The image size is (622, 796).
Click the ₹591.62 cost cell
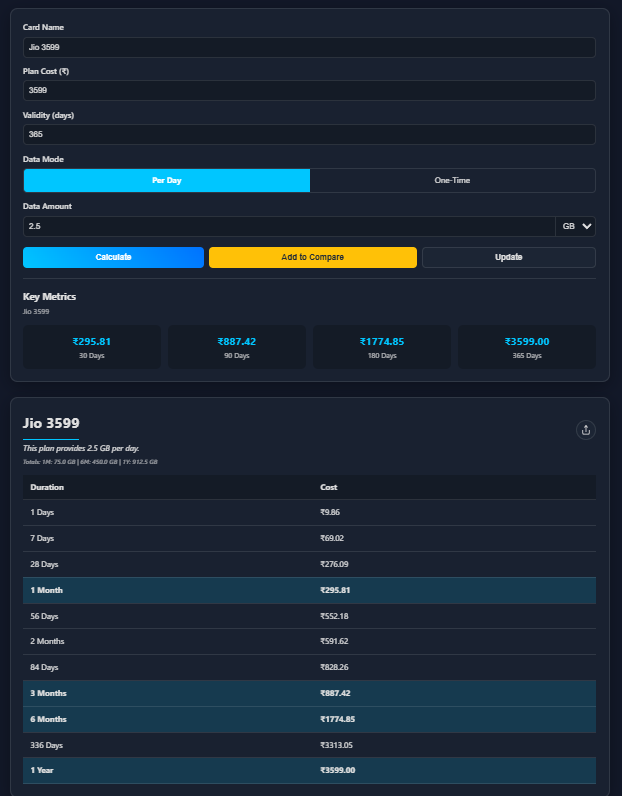click(x=334, y=642)
